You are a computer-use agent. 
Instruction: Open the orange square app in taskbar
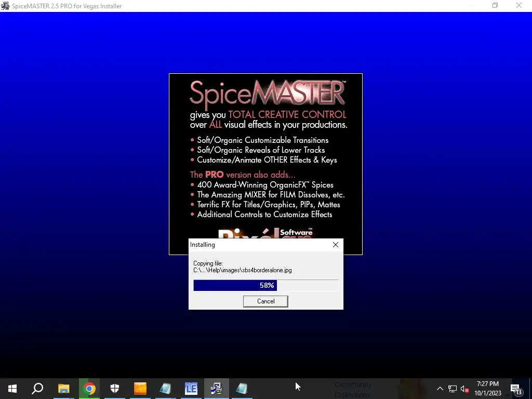[140, 389]
